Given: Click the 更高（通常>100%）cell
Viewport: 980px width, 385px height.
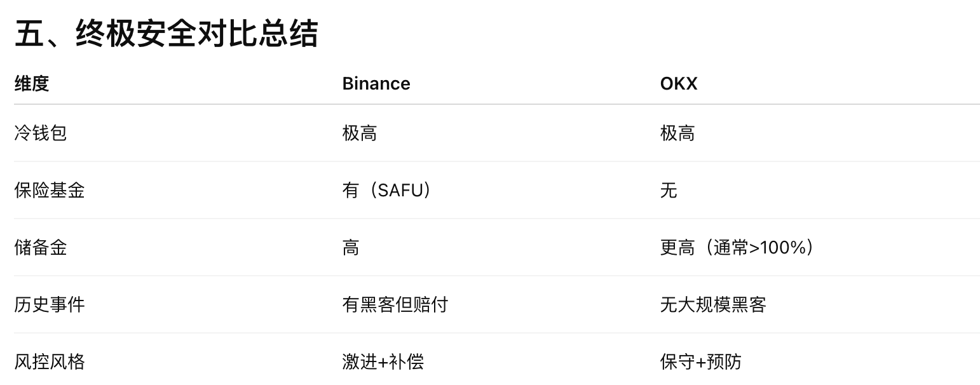Looking at the screenshot, I should click(x=737, y=247).
